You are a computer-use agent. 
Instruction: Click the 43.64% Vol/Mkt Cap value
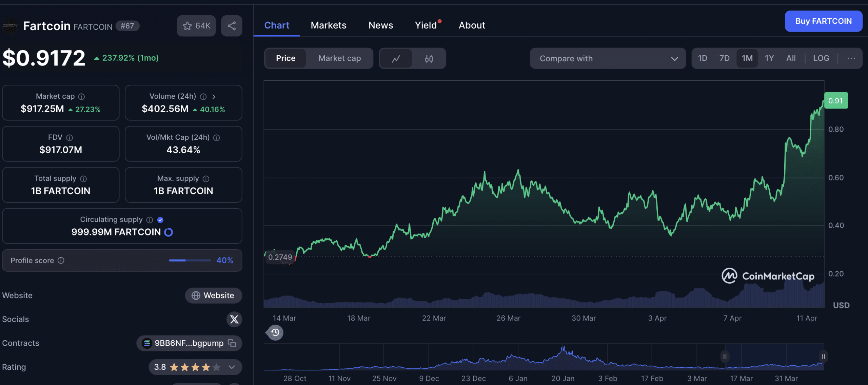(183, 150)
